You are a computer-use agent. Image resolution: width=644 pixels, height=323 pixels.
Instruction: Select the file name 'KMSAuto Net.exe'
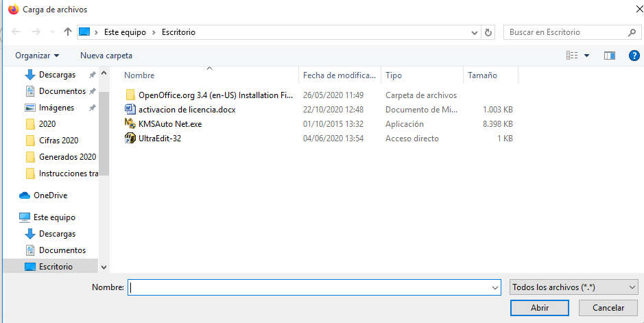(x=170, y=124)
